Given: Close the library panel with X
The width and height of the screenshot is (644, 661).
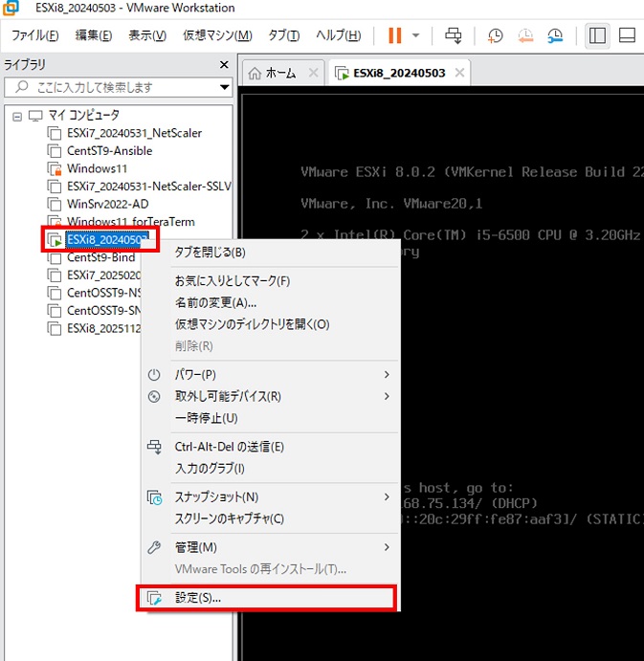Looking at the screenshot, I should 224,64.
